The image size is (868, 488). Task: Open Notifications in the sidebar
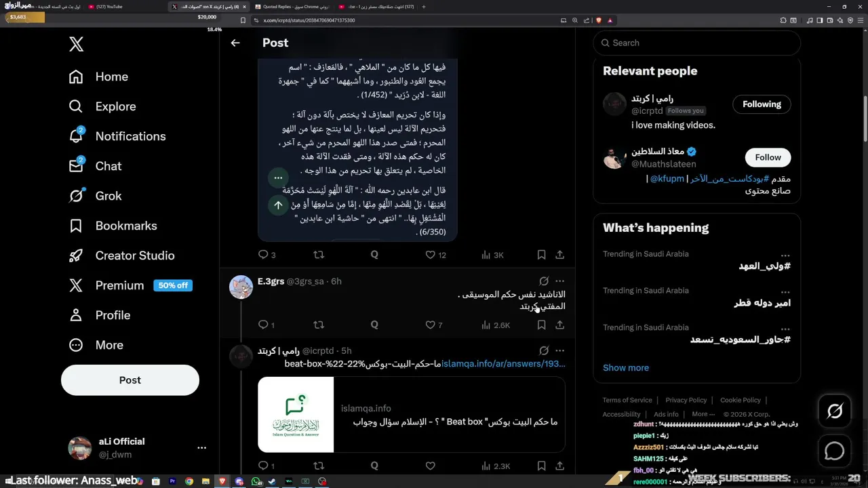tap(117, 136)
